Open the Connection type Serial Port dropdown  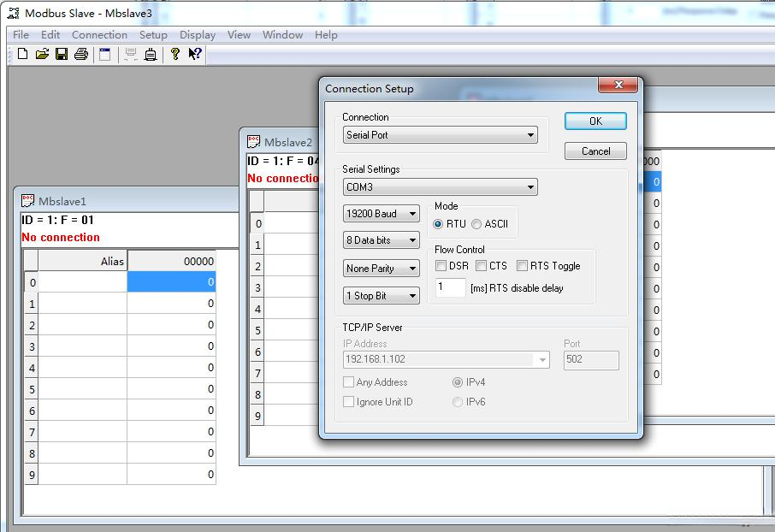pos(440,135)
